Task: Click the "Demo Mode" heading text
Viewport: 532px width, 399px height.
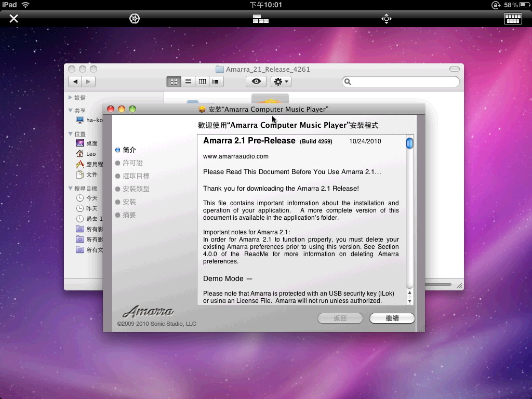Action: [x=228, y=278]
